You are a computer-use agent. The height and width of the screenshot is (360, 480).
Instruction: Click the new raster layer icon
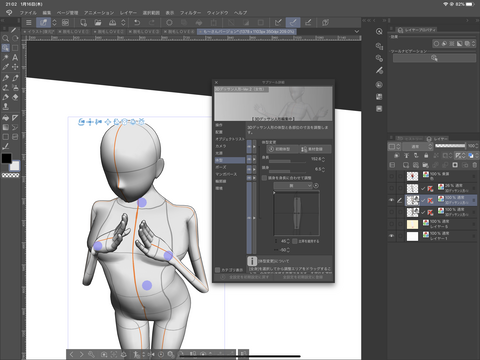click(x=406, y=165)
